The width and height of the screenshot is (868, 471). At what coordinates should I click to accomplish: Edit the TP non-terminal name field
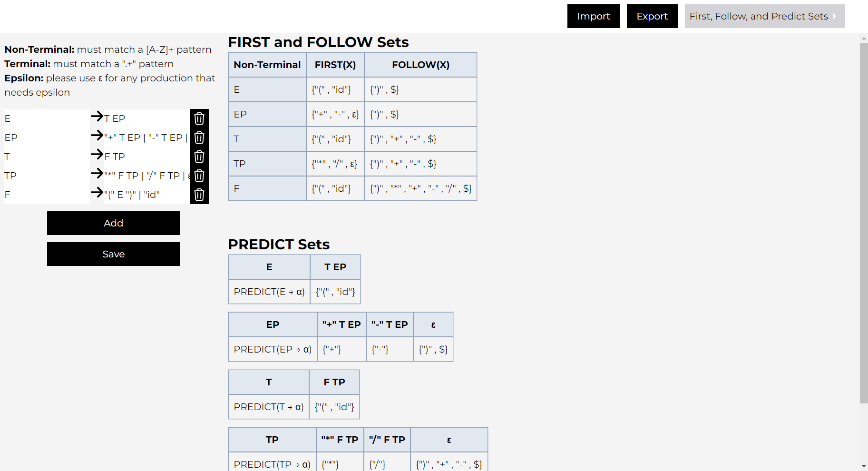(47, 176)
